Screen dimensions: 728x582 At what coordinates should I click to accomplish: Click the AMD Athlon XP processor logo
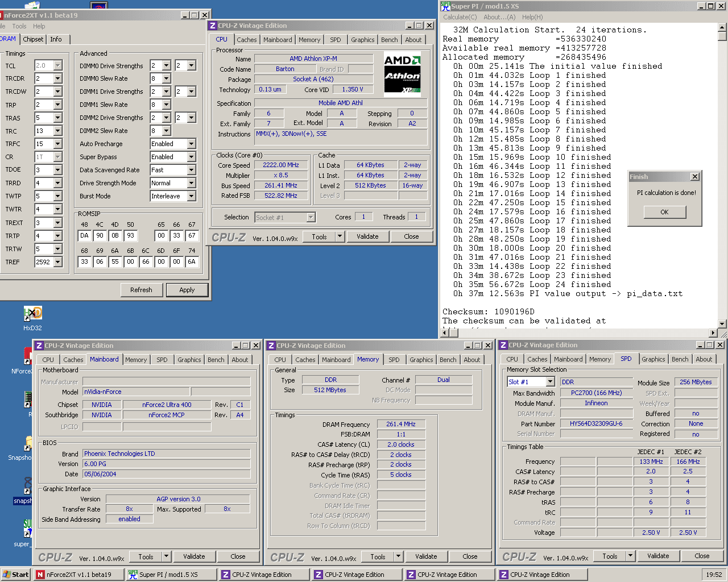coord(402,74)
